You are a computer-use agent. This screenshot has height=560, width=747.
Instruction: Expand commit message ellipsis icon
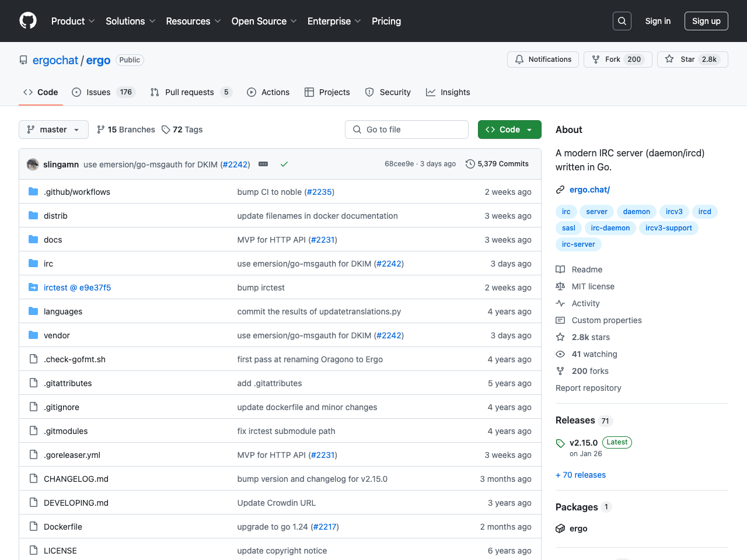(263, 164)
